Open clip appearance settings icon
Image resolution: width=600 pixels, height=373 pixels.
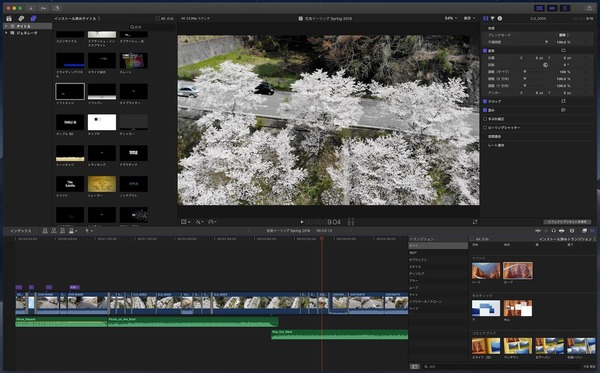(572, 231)
